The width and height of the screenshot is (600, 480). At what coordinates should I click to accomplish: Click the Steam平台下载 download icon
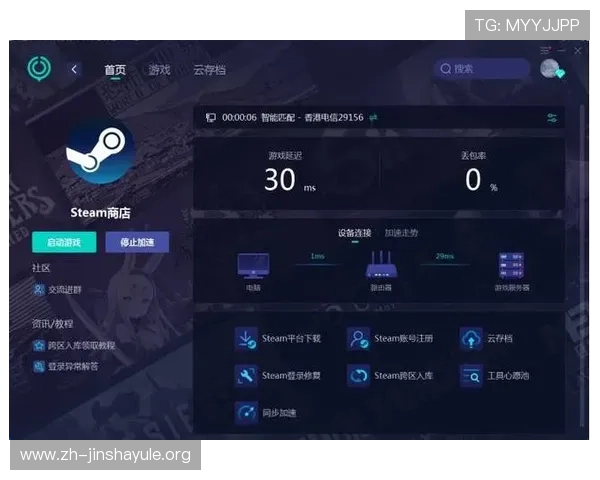coord(246,339)
